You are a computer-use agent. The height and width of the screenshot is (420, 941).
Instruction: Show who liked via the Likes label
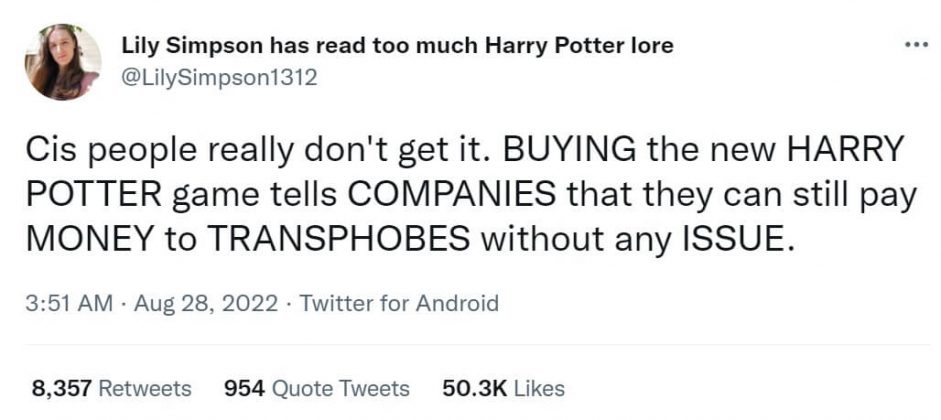[539, 389]
